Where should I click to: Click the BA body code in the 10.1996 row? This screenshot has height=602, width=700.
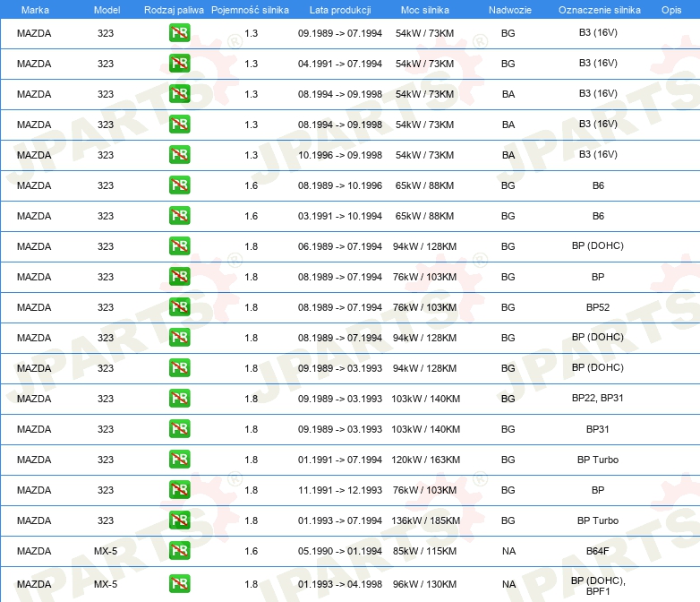pos(508,155)
